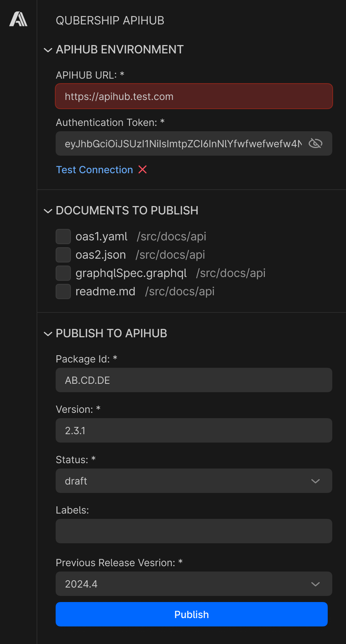Click the blue Publish button
The image size is (346, 644).
pos(192,614)
